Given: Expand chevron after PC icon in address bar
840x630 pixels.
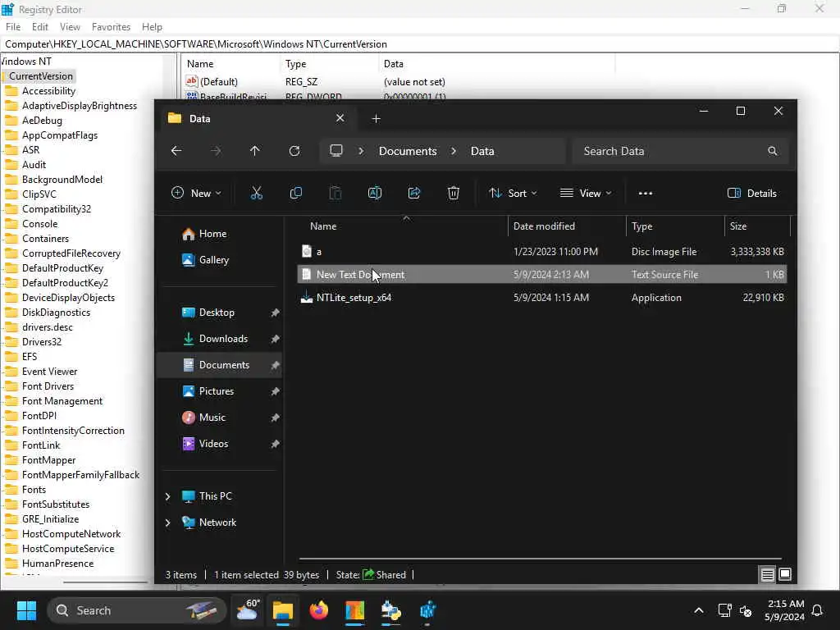Looking at the screenshot, I should pyautogui.click(x=361, y=151).
